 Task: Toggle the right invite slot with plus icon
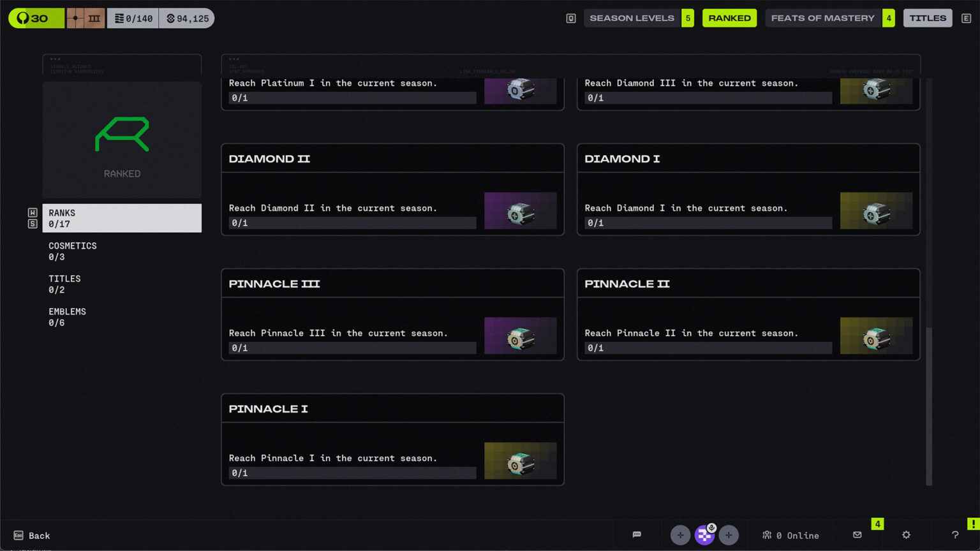coord(729,535)
